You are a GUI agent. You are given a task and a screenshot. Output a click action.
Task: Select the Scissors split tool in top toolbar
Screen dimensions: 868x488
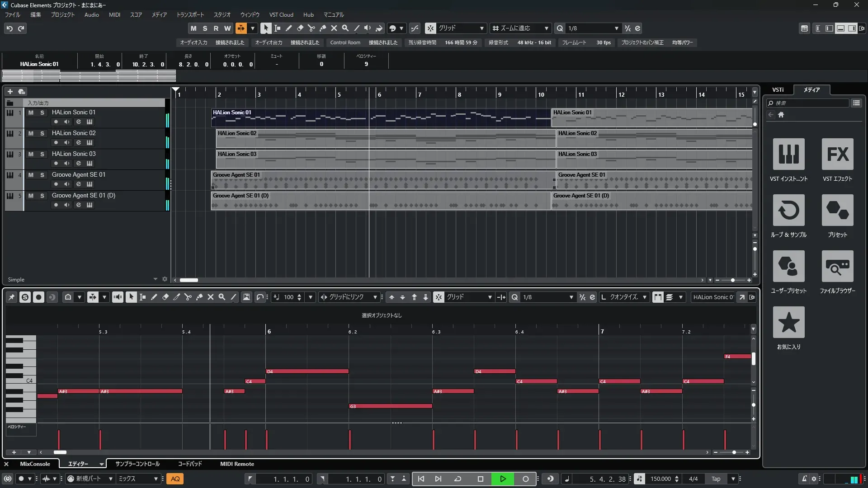(x=311, y=28)
